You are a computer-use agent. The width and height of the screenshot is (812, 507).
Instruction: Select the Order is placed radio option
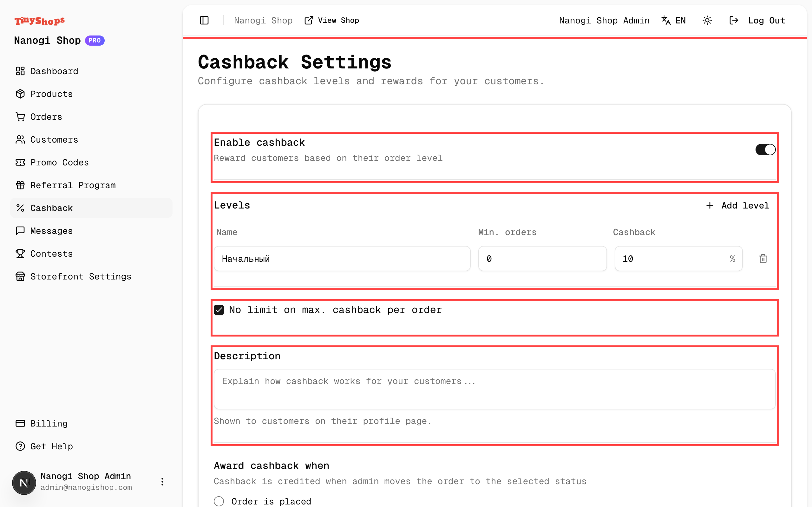pyautogui.click(x=219, y=501)
